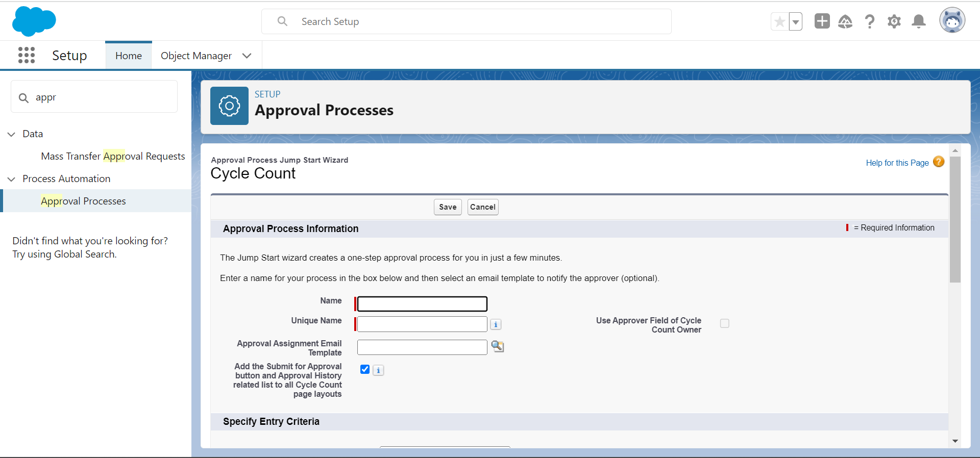980x458 pixels.
Task: Click the favorites star icon
Action: pos(779,21)
